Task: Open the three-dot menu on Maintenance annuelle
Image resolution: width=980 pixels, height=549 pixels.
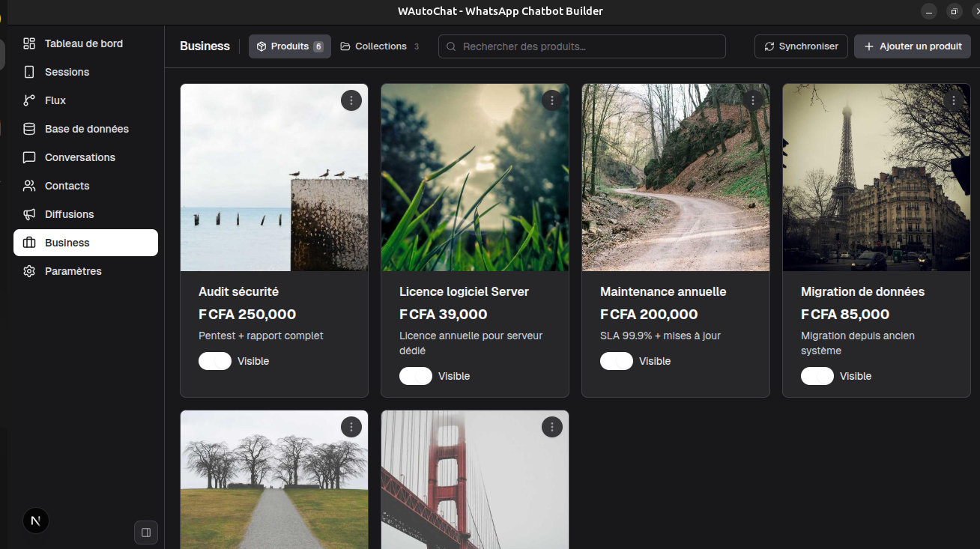Action: pos(753,100)
